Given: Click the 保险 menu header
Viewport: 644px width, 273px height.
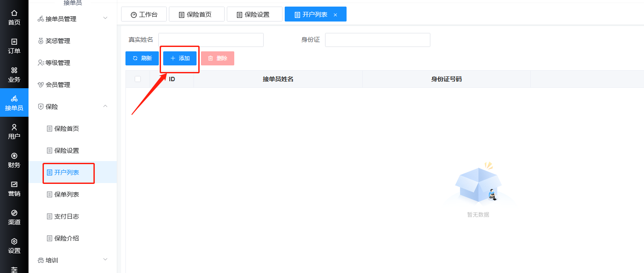Looking at the screenshot, I should tap(73, 107).
